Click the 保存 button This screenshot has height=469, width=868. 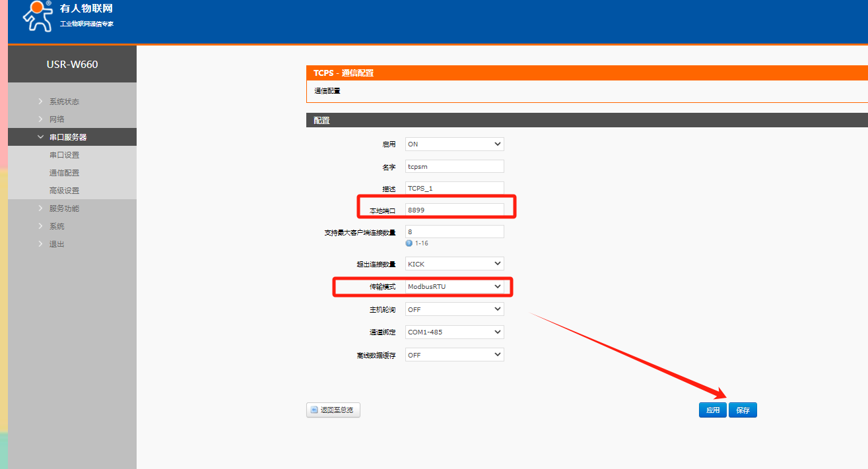point(743,410)
